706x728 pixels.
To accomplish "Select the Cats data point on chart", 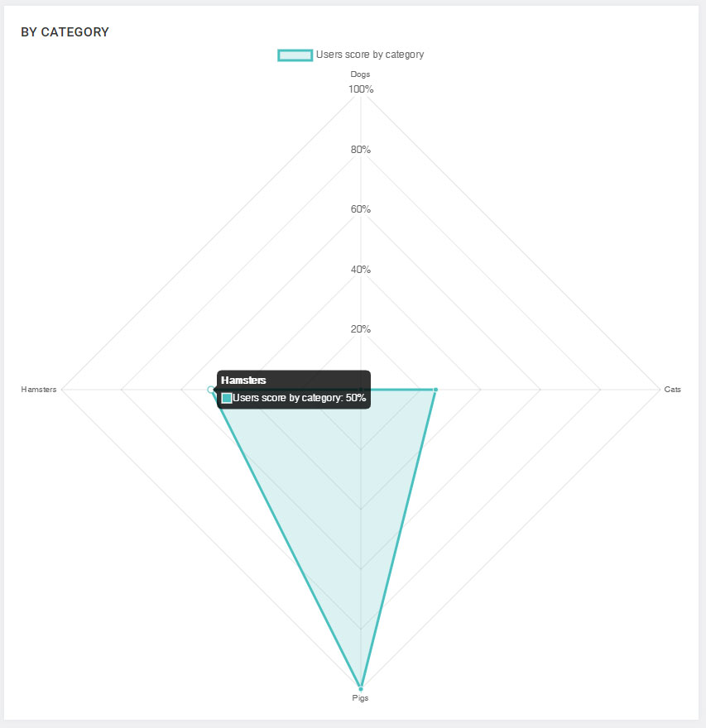I will click(x=435, y=390).
